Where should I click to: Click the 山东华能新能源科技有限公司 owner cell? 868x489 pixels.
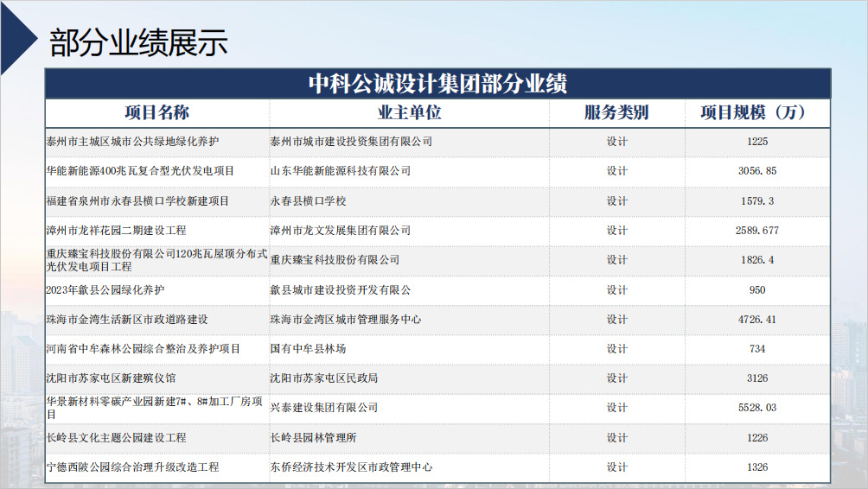click(x=341, y=171)
